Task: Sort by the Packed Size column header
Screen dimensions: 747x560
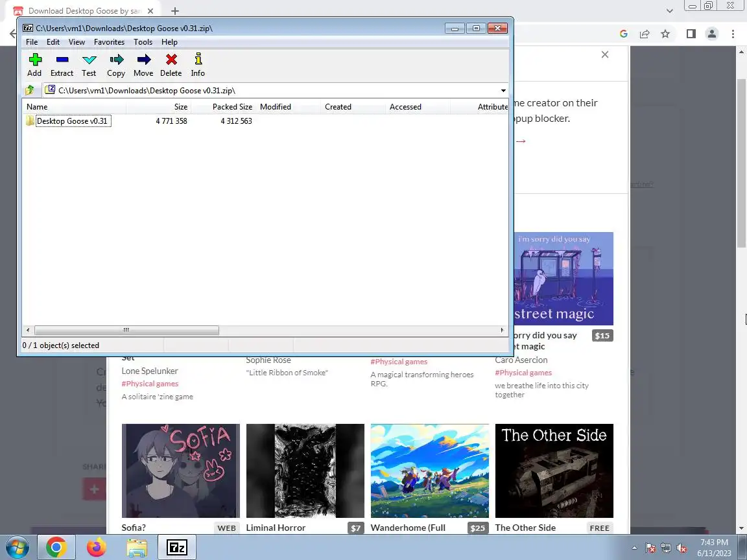Action: pyautogui.click(x=224, y=107)
